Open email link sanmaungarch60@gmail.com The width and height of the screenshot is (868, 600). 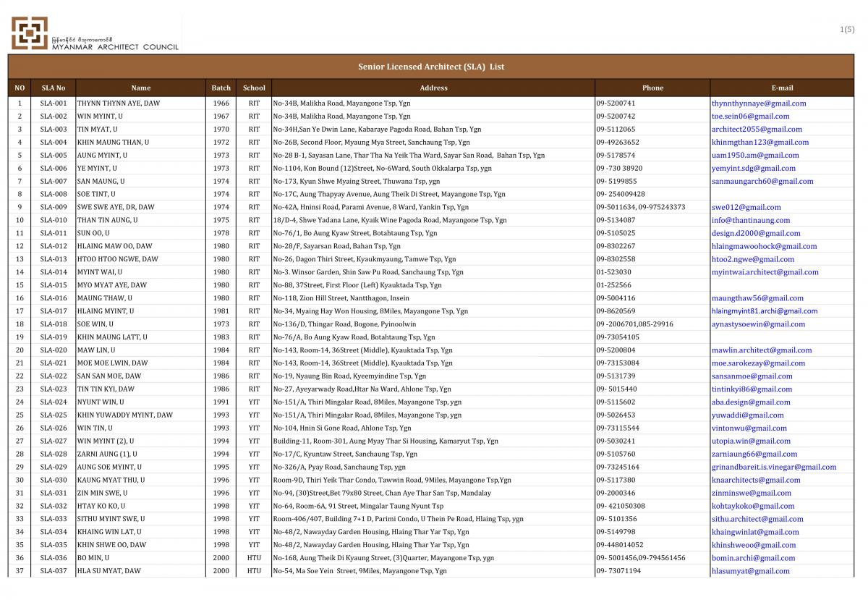[x=762, y=182]
